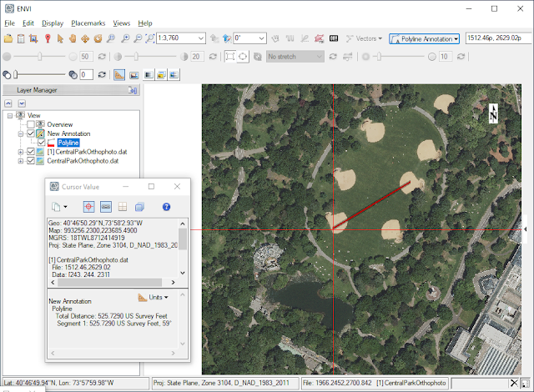Click the fixed Zoom In magnifier
This screenshot has height=392, width=534.
125,38
